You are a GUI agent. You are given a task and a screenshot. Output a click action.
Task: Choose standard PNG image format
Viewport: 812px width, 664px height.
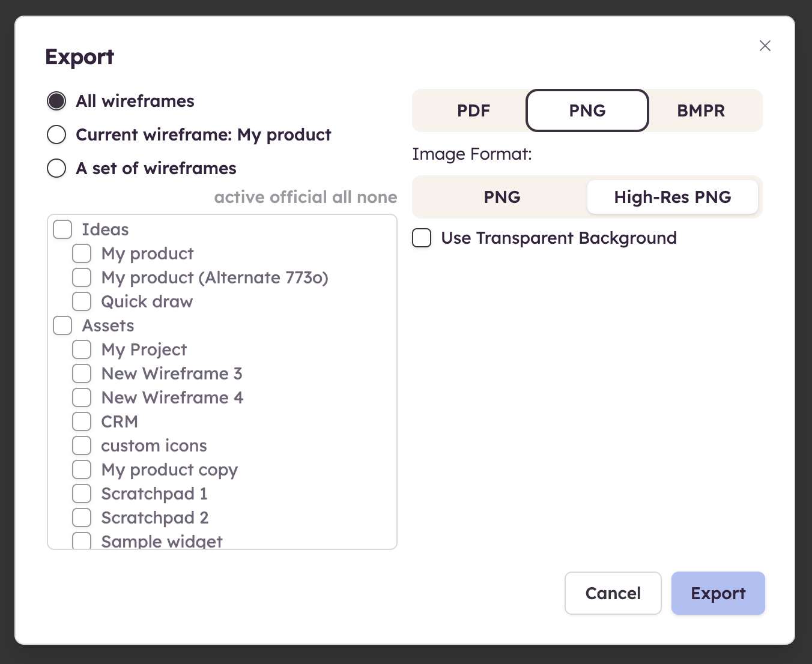tap(501, 197)
